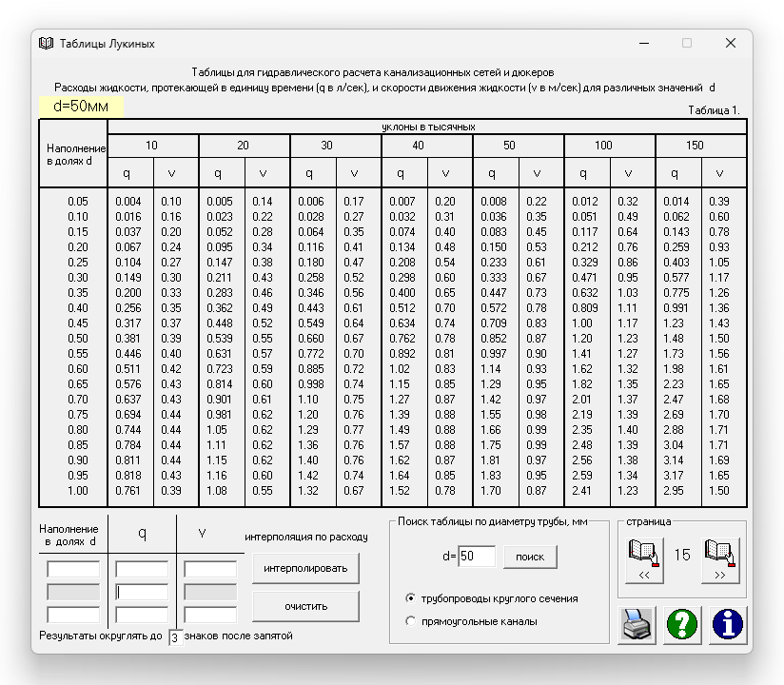Focus the d= pipe diameter field
Screen dimensions: 784x685
coord(477,557)
